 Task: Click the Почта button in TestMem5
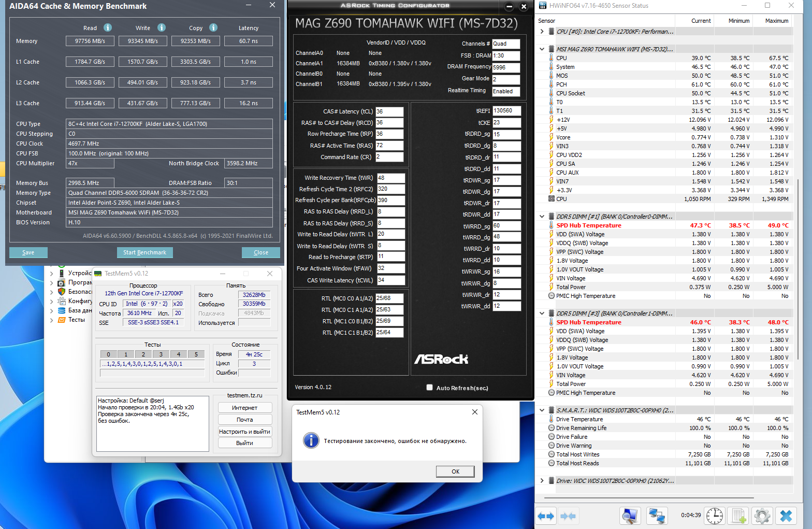click(x=245, y=420)
